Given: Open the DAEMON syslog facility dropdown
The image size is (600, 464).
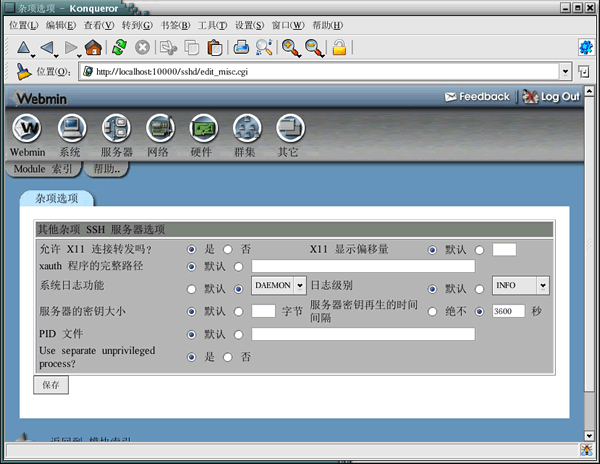Looking at the screenshot, I should point(279,285).
